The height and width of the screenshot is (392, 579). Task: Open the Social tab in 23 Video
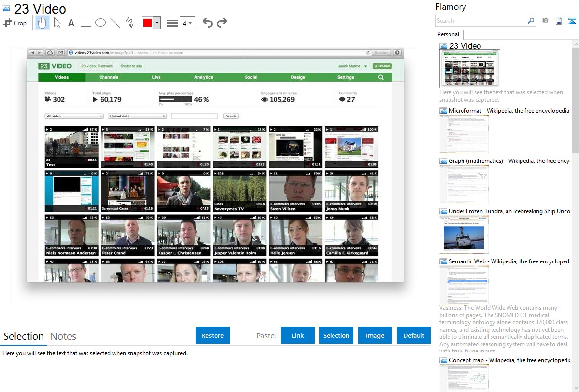coord(251,77)
